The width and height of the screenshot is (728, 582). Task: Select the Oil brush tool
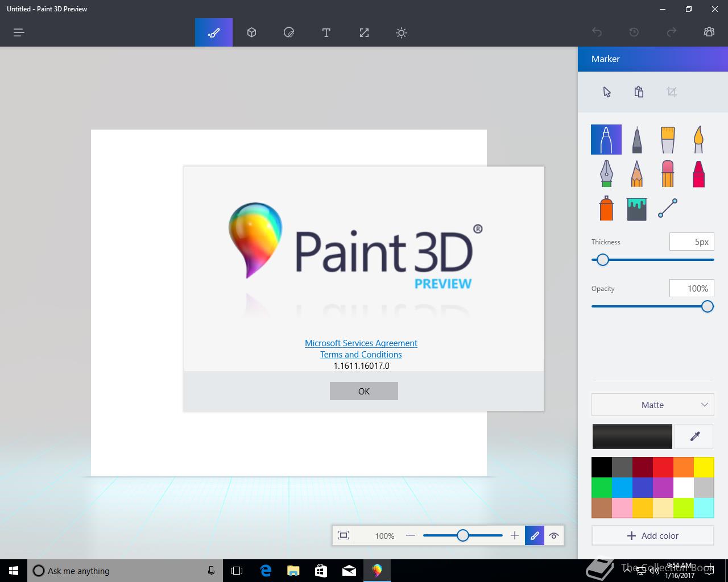tap(668, 139)
